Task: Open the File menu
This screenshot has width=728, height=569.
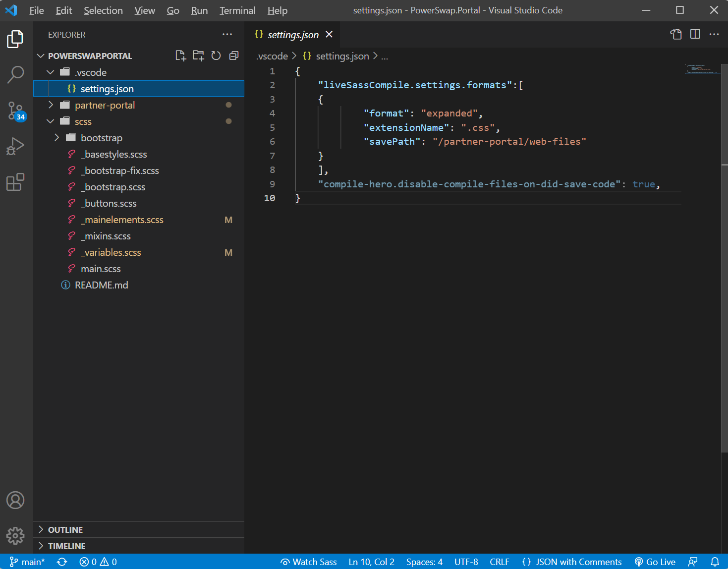Action: [x=37, y=10]
